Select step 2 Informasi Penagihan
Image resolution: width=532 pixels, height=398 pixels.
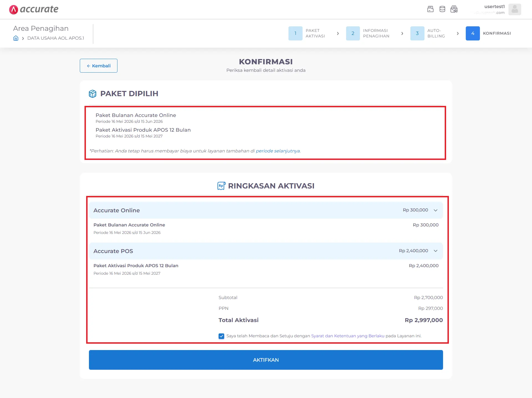tap(368, 33)
